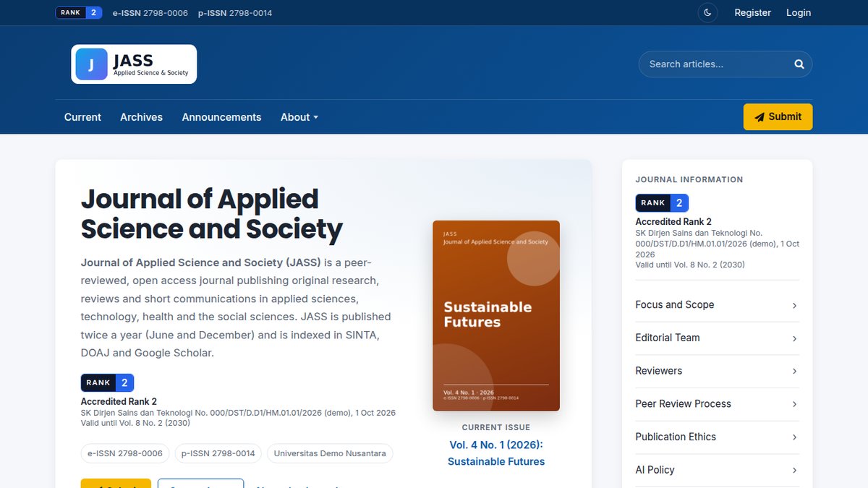
Task: Open Peer Review Process sidebar entry
Action: pyautogui.click(x=717, y=404)
